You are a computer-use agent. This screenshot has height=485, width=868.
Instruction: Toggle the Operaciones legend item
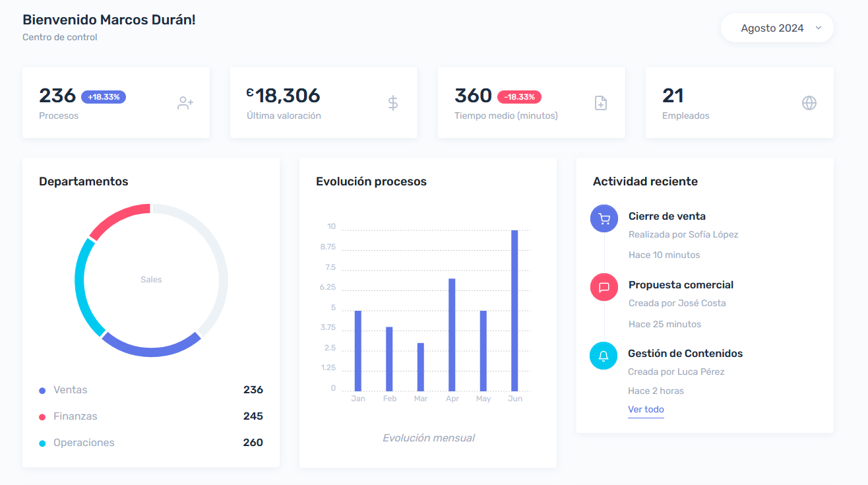83,443
